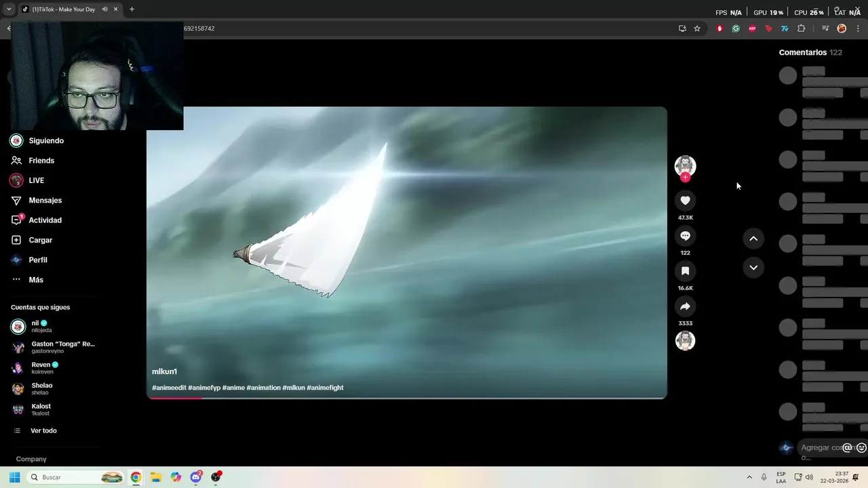Open the Grammarly extension icon
The image size is (868, 488).
coord(736,28)
